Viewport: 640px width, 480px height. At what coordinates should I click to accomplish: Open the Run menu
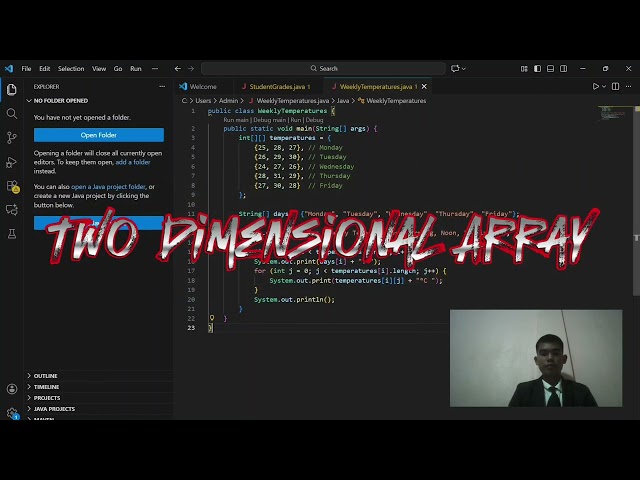(x=136, y=69)
